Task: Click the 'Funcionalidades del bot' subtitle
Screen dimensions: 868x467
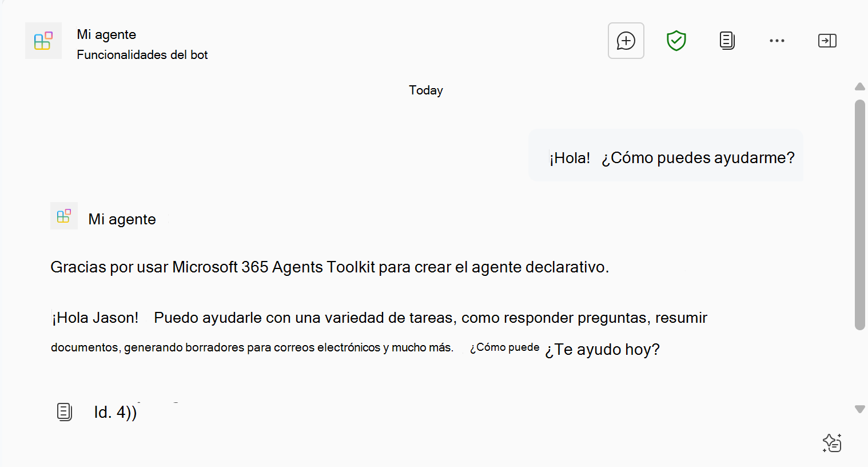Action: tap(142, 55)
